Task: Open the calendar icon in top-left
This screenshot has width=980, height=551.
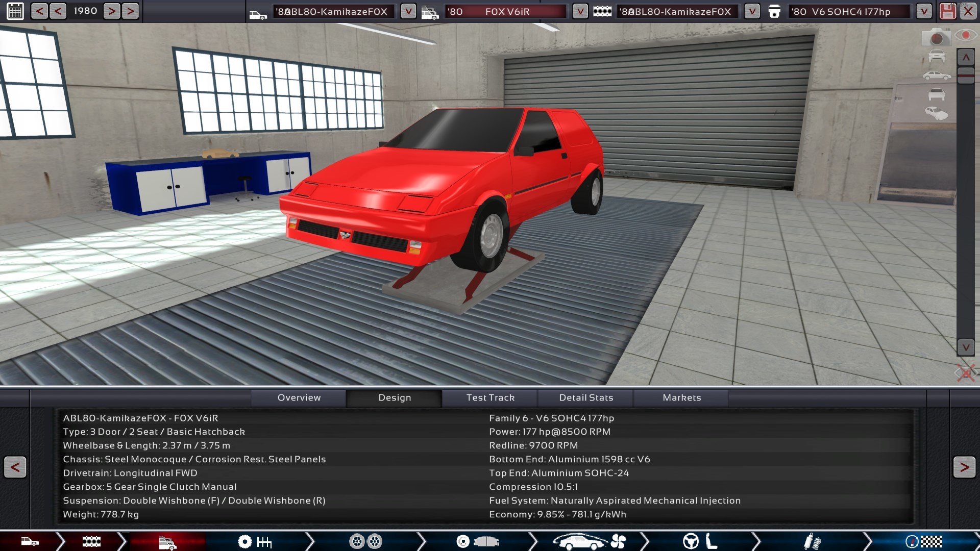Action: [x=15, y=11]
